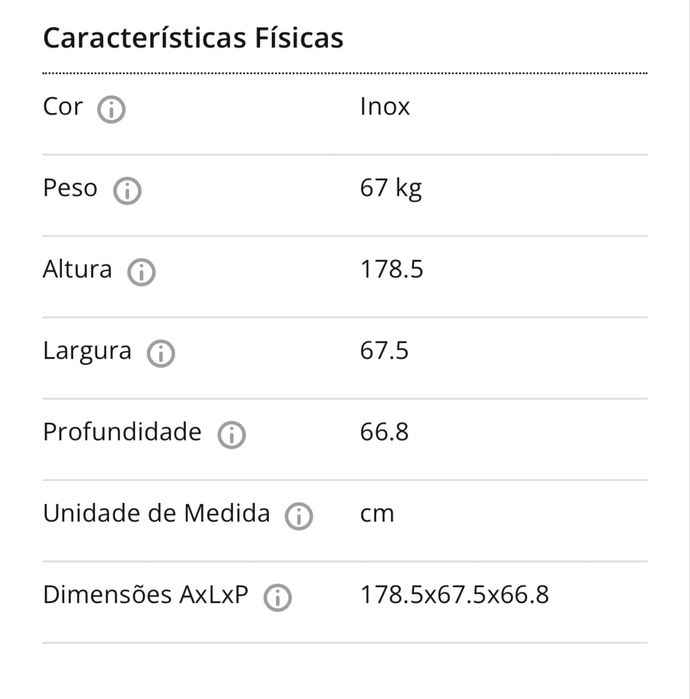Select the 66.8 depth value
The image size is (690, 699).
click(x=384, y=432)
